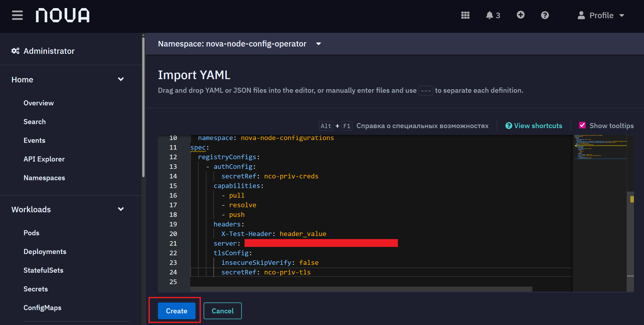Click the 'false' value for insecureSkipVerify
The width and height of the screenshot is (644, 325).
(309, 263)
